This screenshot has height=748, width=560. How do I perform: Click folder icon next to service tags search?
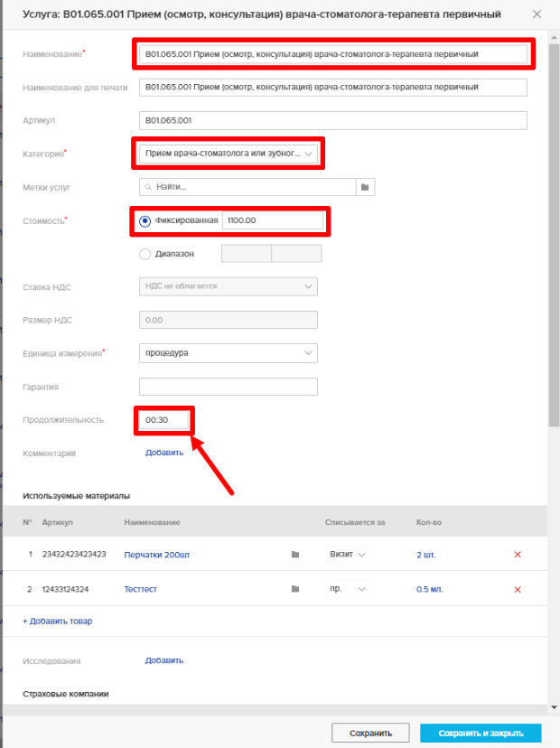coord(365,187)
